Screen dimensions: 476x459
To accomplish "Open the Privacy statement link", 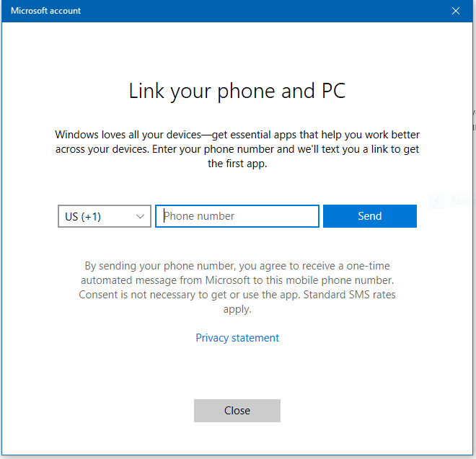I will (x=237, y=338).
